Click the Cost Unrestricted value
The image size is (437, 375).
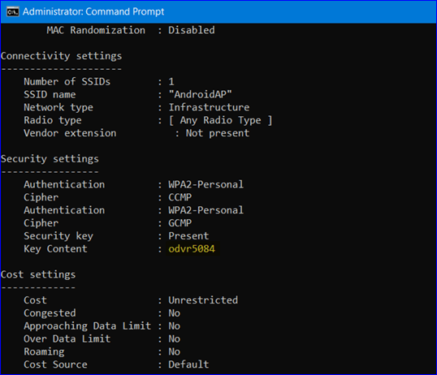[203, 300]
